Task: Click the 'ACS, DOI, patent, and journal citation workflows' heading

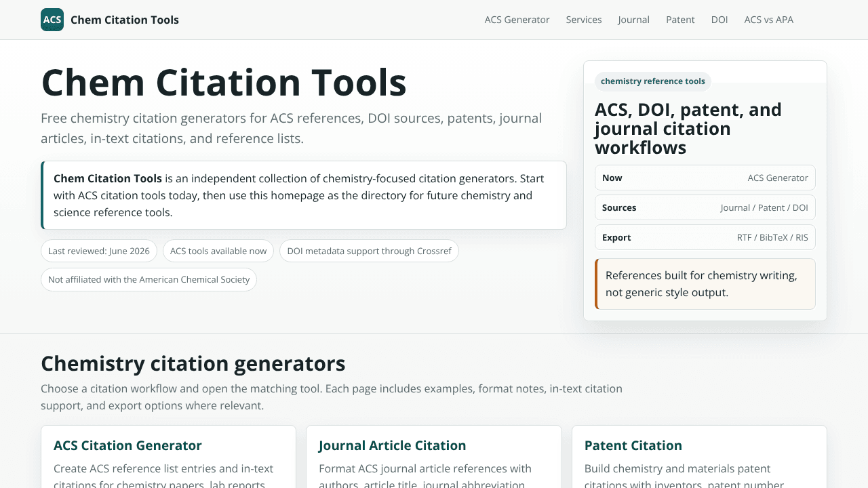Action: point(688,129)
